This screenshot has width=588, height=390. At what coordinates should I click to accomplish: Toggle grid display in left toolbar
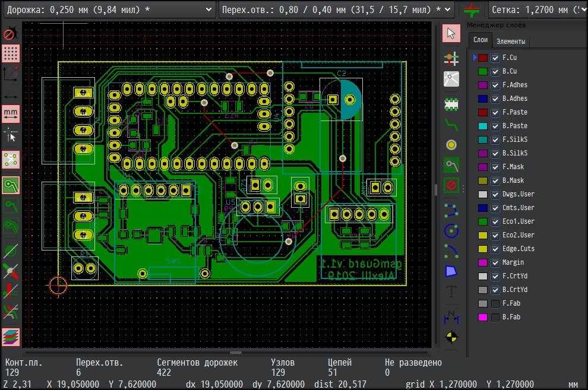tap(11, 53)
